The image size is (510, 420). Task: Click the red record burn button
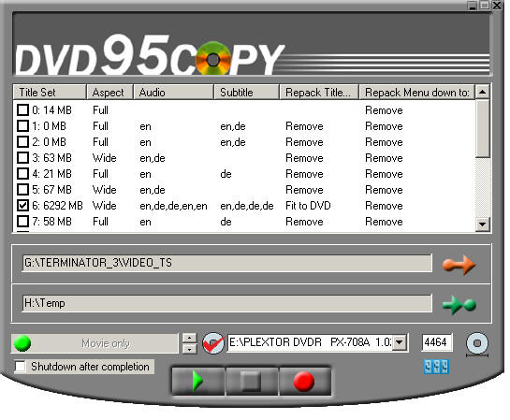click(305, 381)
